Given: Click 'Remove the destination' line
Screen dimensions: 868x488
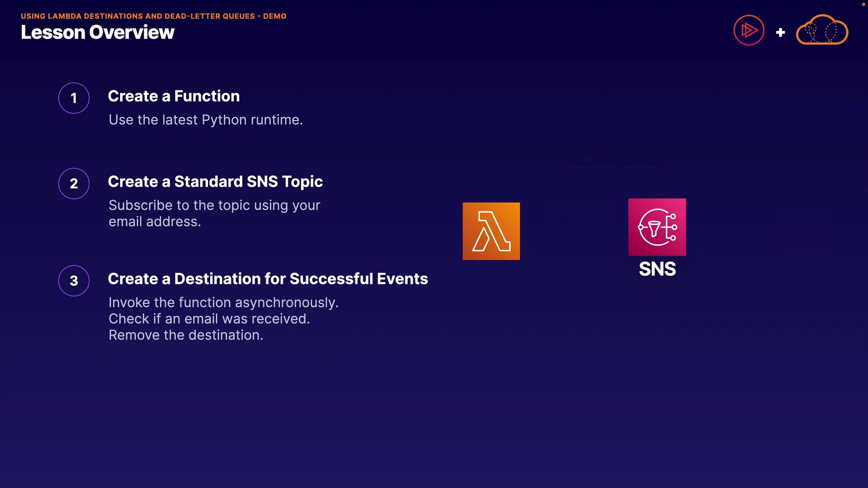Looking at the screenshot, I should (x=185, y=335).
